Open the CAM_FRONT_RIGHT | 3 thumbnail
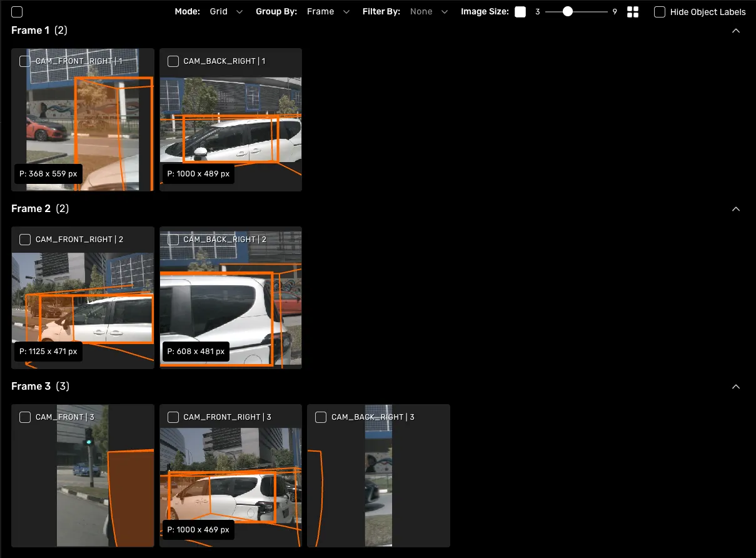 tap(231, 475)
